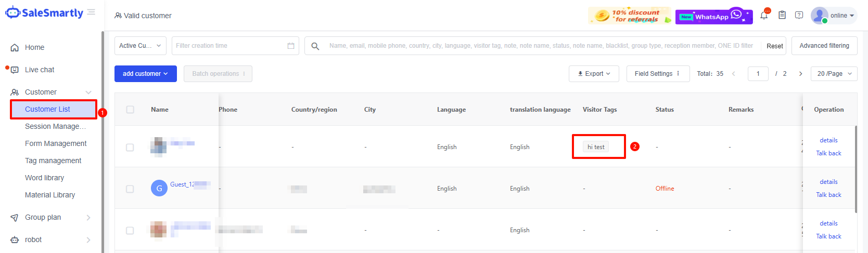Expand the 20 /Page size dropdown

pyautogui.click(x=834, y=74)
